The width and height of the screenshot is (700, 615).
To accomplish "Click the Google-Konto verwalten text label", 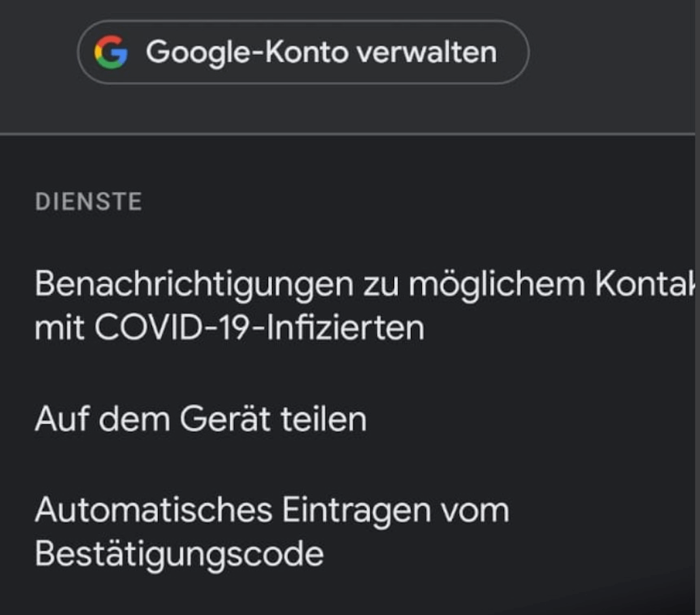I will [x=321, y=52].
